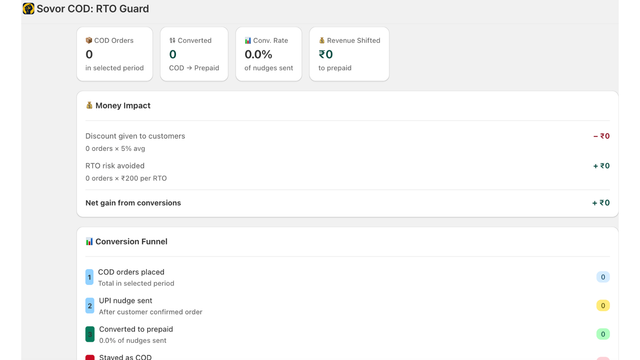The height and width of the screenshot is (360, 640).
Task: Click 'Converted to prepaid' funnel label
Action: 136,329
